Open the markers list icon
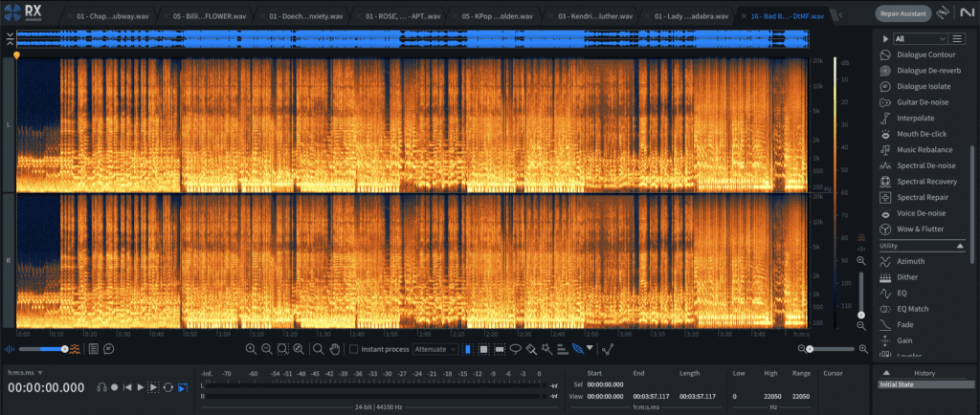980x415 pixels. click(x=93, y=349)
